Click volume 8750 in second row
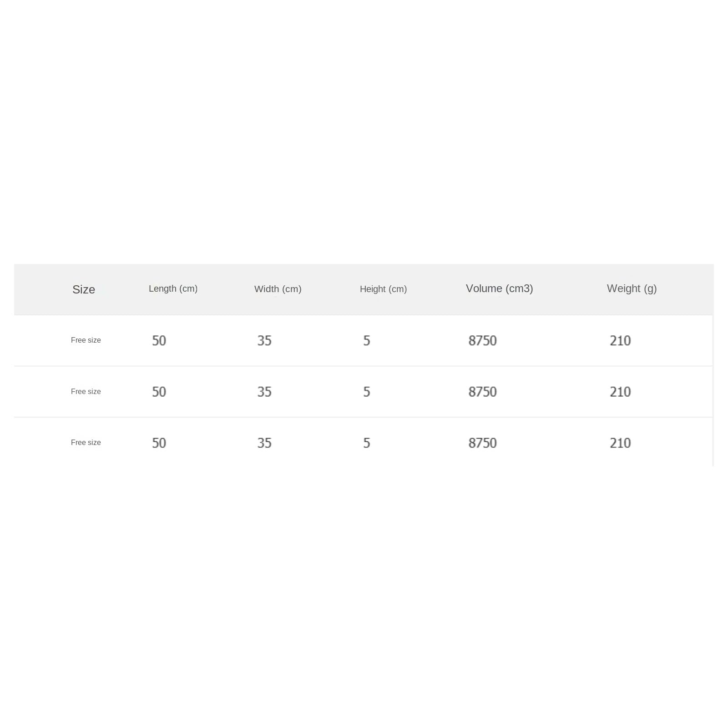This screenshot has height=728, width=728. (483, 392)
